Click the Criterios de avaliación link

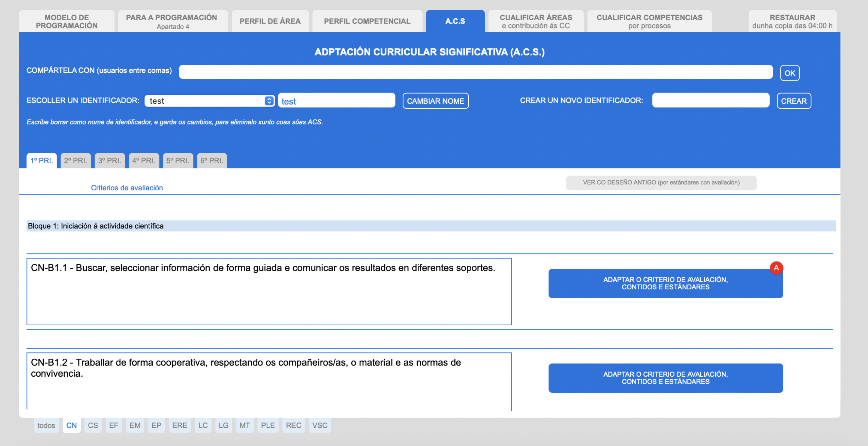(x=127, y=188)
